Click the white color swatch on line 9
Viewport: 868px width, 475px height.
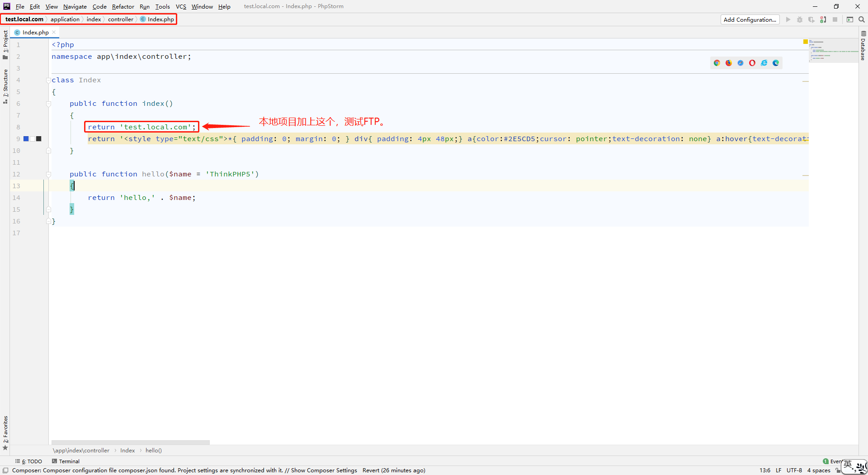point(33,139)
